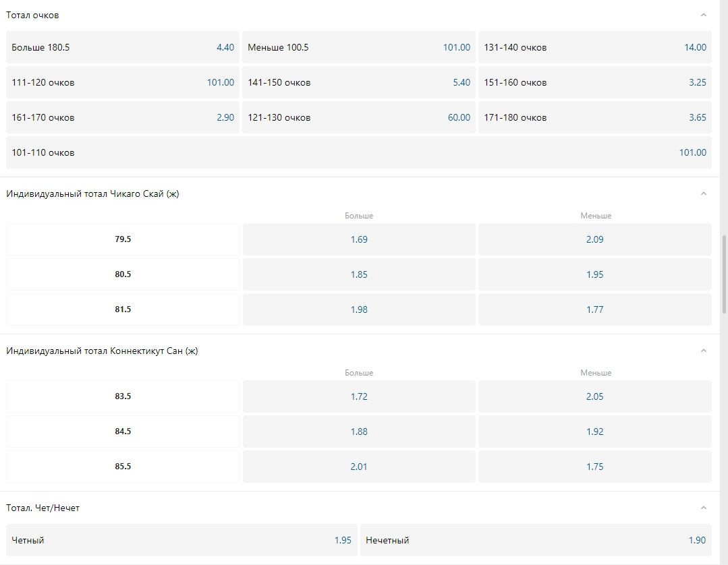Image resolution: width=728 pixels, height=565 pixels.
Task: Click the vertical page scrollbar thumb
Action: point(724,270)
